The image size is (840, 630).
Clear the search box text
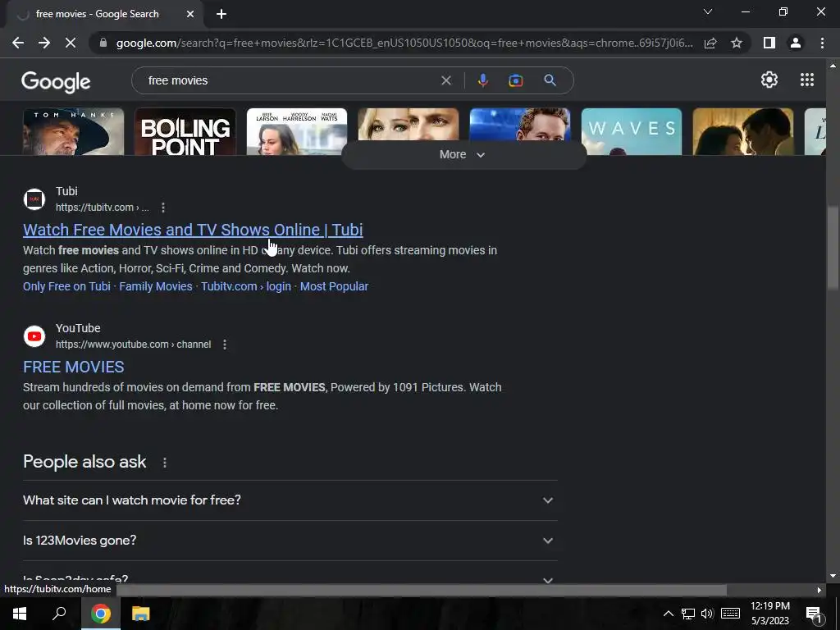tap(445, 80)
